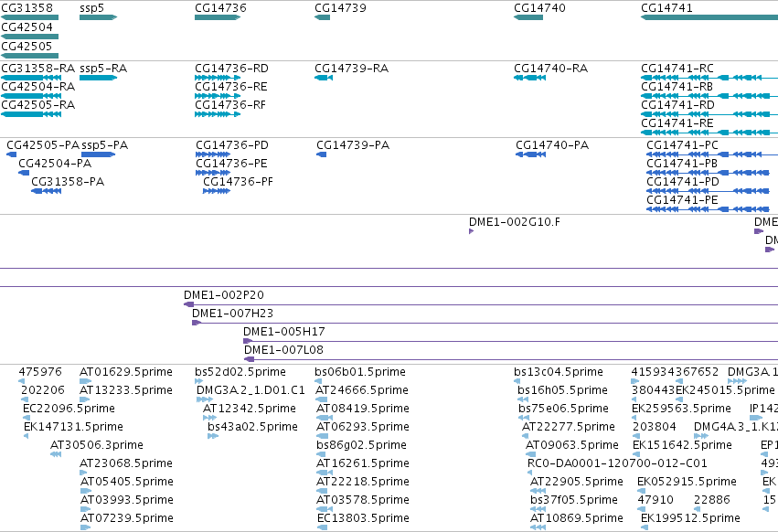Open transcript CG14741-RE
Screen dimensions: 778x532
pyautogui.click(x=709, y=133)
